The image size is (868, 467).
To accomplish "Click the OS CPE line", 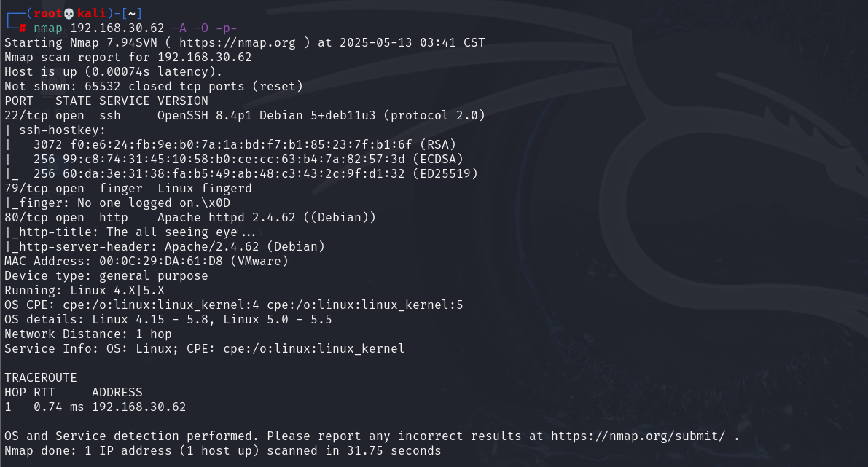I will pos(234,305).
